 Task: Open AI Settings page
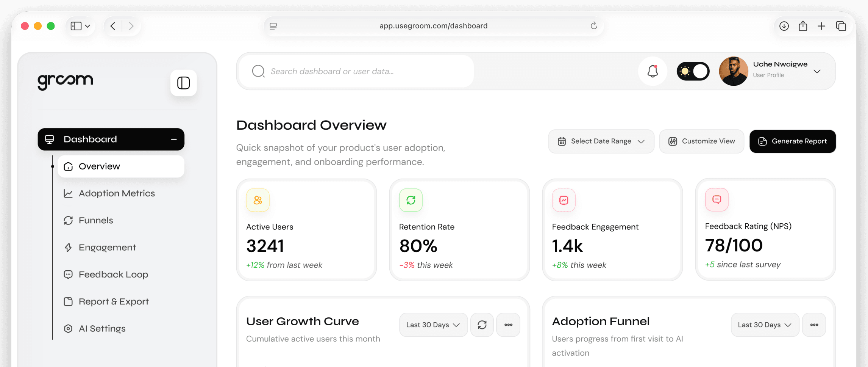(x=95, y=329)
